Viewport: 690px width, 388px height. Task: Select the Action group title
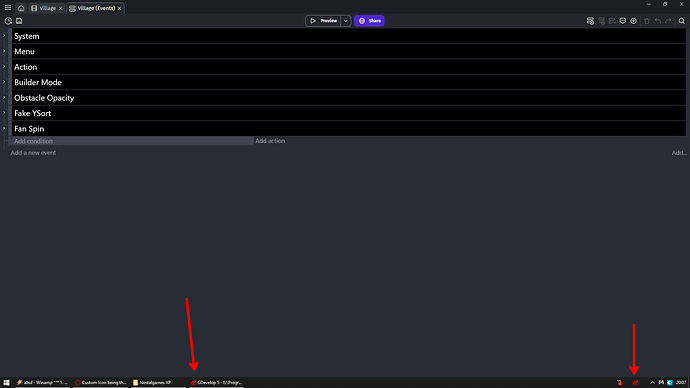point(26,67)
